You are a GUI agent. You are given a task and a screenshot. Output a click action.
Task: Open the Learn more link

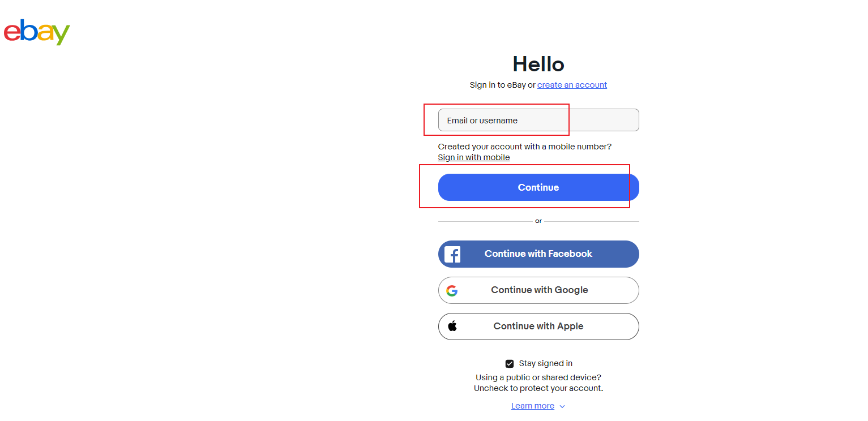pos(532,406)
